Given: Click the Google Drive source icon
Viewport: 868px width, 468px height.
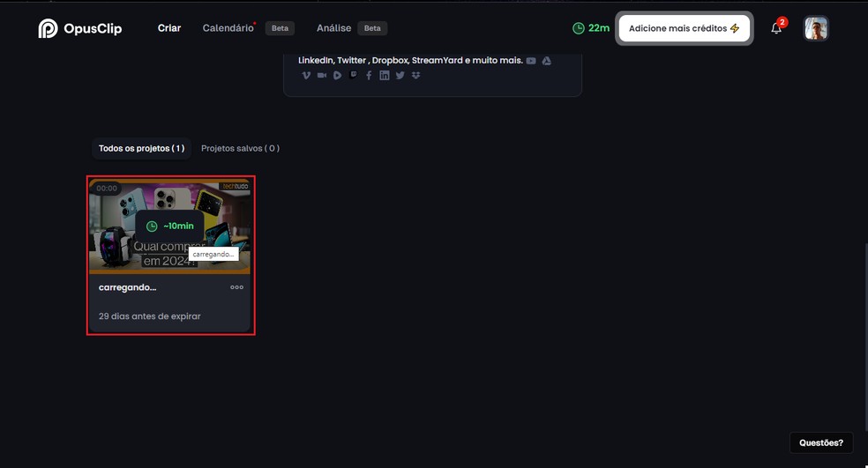Looking at the screenshot, I should point(546,61).
